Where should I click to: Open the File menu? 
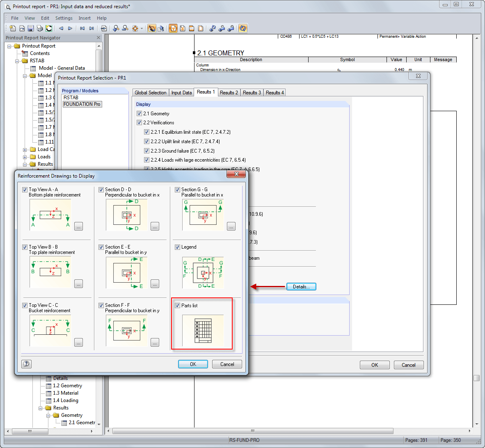[x=14, y=18]
